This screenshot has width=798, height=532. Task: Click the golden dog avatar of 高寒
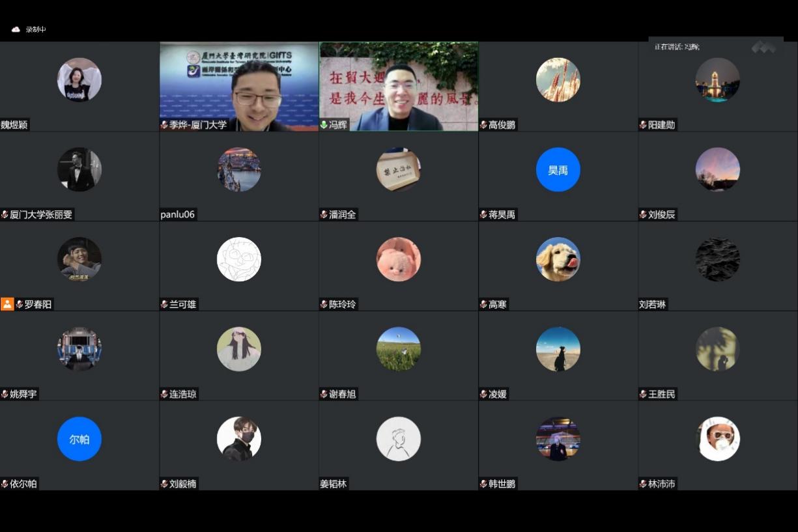coord(558,259)
